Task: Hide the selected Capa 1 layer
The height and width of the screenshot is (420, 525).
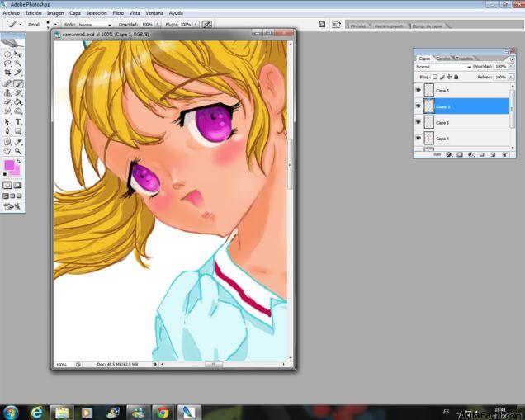Action: tap(419, 106)
